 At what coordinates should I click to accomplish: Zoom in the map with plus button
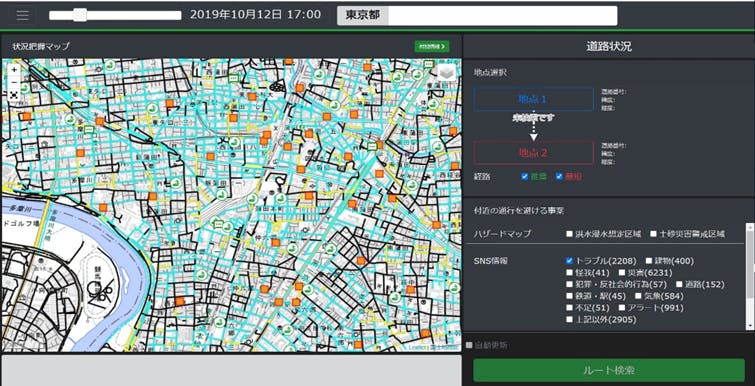(14, 70)
